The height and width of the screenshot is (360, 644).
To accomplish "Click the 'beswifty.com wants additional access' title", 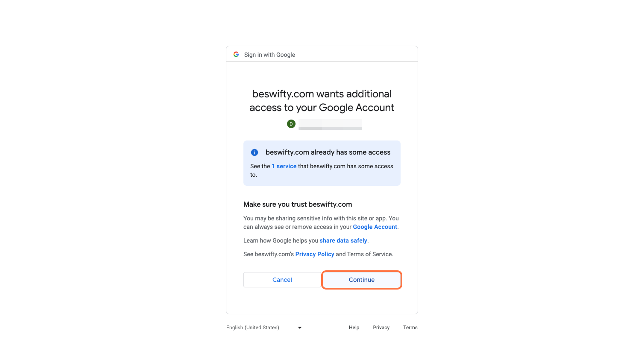I will click(x=322, y=101).
